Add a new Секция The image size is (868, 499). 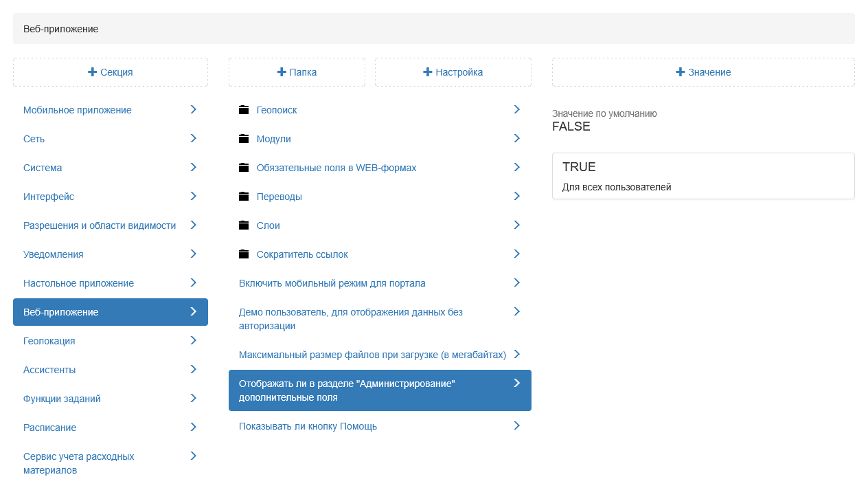111,72
